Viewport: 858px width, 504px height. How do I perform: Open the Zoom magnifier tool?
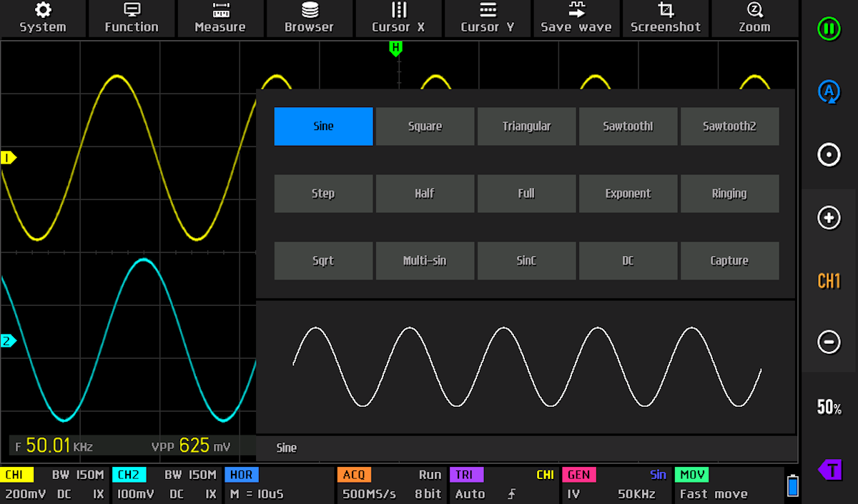point(754,18)
